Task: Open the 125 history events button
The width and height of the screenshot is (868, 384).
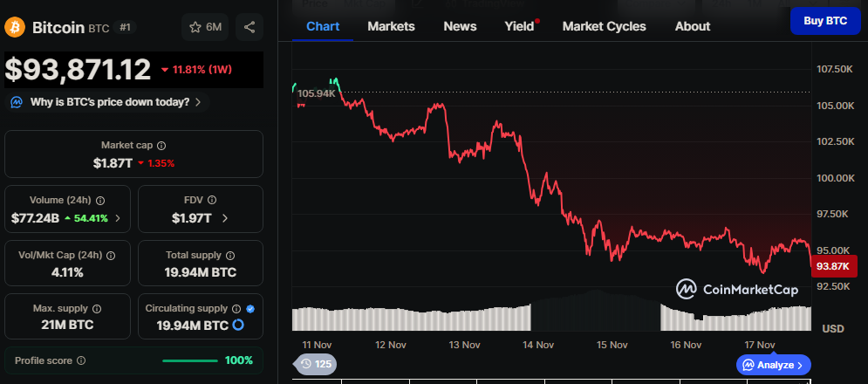Action: tap(315, 364)
